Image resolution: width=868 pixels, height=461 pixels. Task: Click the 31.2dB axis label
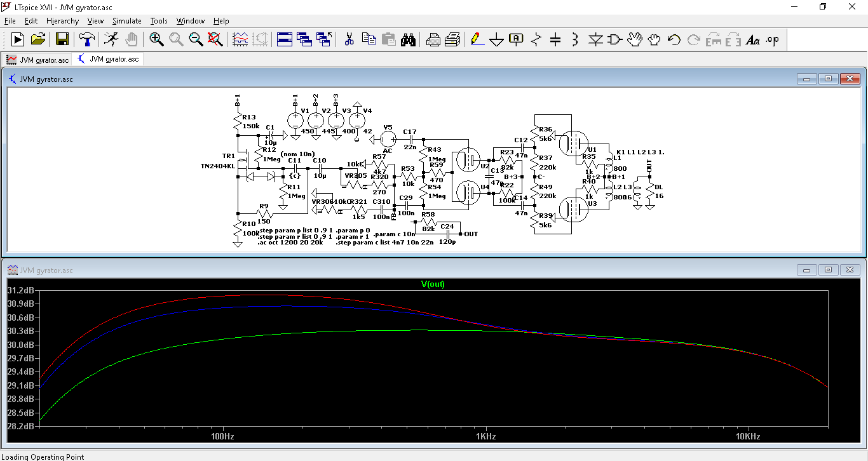(x=20, y=290)
